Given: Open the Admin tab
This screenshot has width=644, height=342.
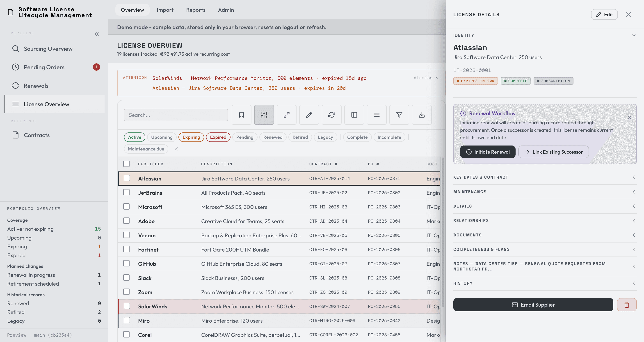Looking at the screenshot, I should tap(226, 10).
